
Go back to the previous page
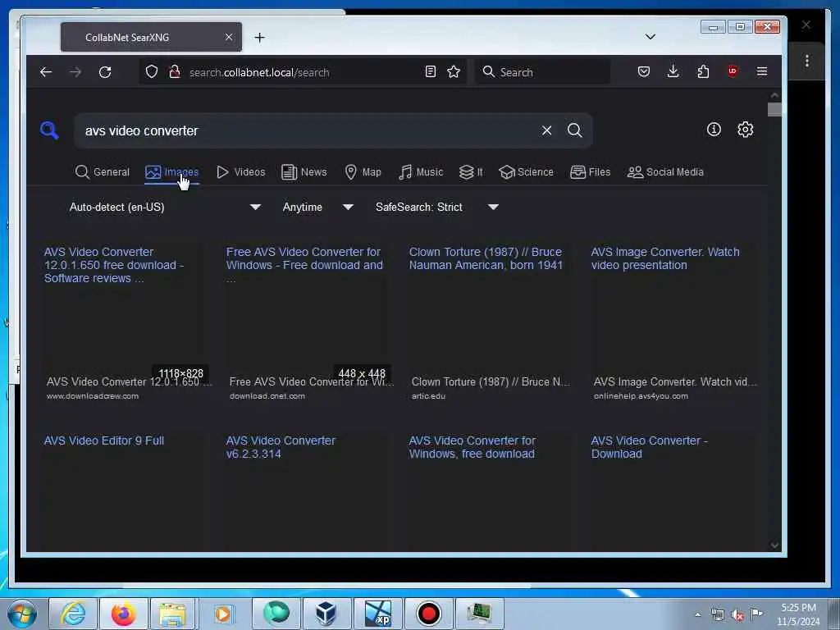[46, 72]
